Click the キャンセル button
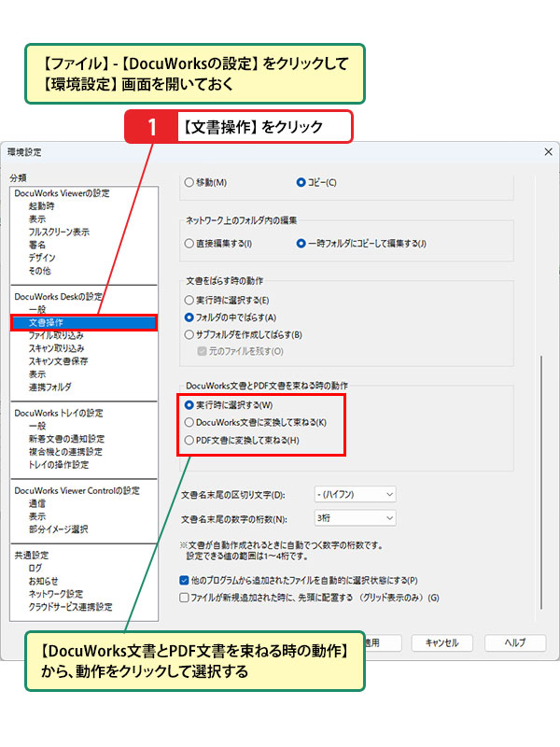560x747 pixels. click(x=441, y=642)
